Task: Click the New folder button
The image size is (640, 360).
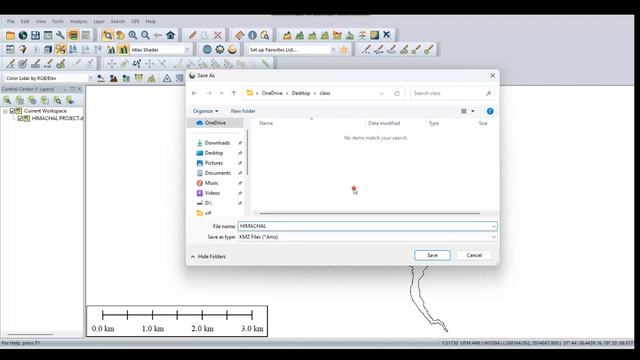Action: (243, 111)
